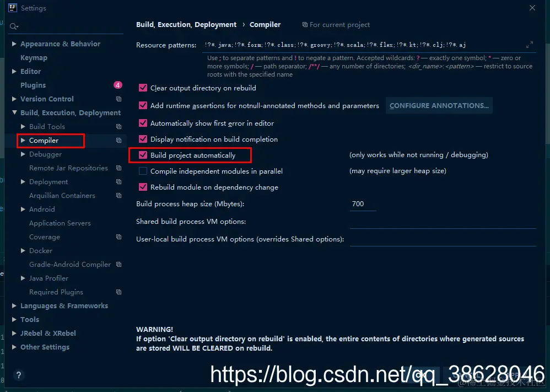Collapse Build, Execution, Deployment section

click(x=14, y=112)
